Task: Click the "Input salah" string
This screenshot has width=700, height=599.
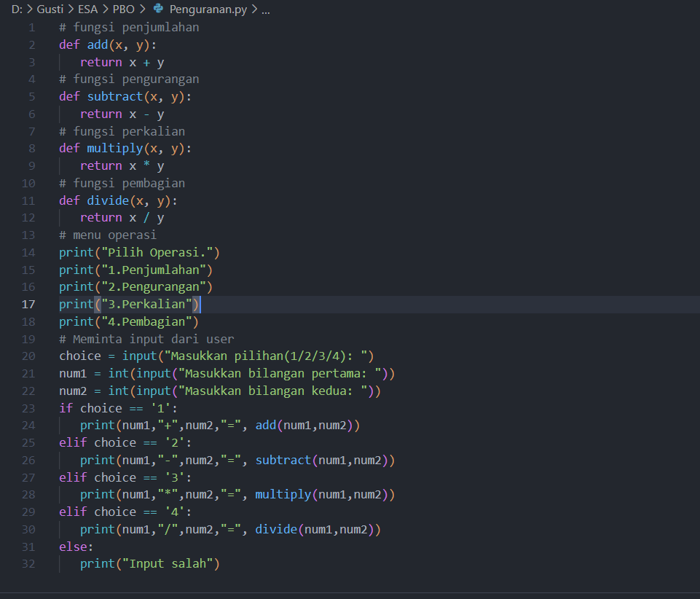Action: click(168, 564)
